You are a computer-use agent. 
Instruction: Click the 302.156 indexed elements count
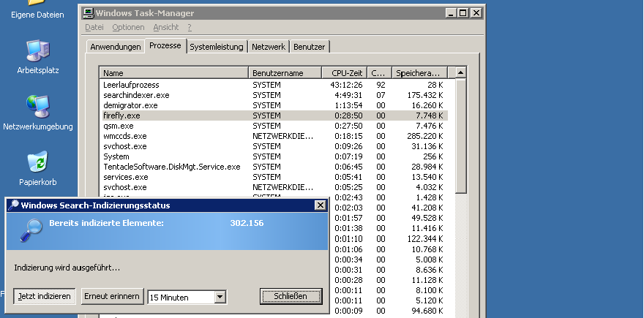point(247,223)
